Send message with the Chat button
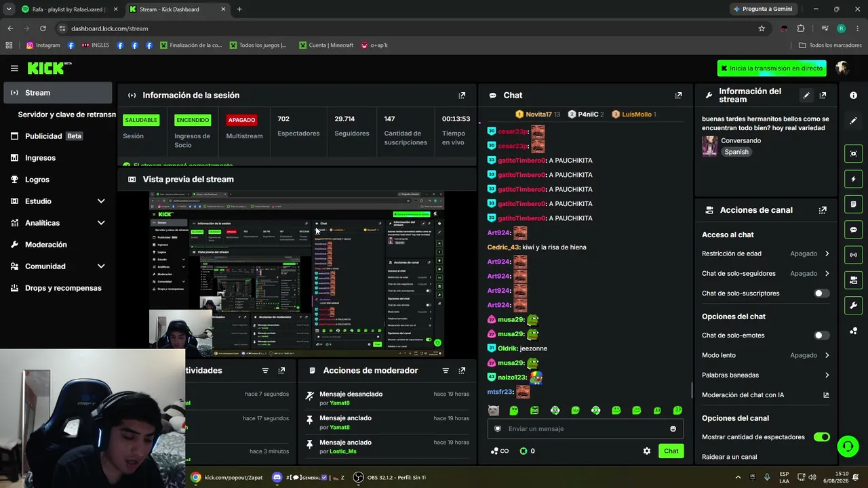This screenshot has width=868, height=488. 671,451
